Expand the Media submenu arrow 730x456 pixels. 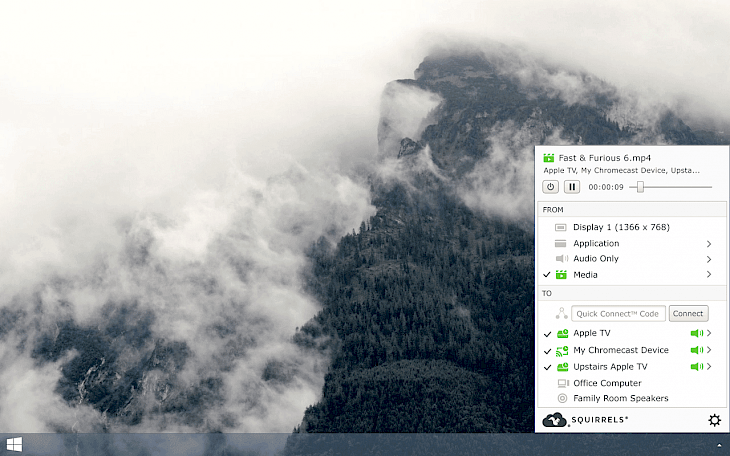[709, 274]
